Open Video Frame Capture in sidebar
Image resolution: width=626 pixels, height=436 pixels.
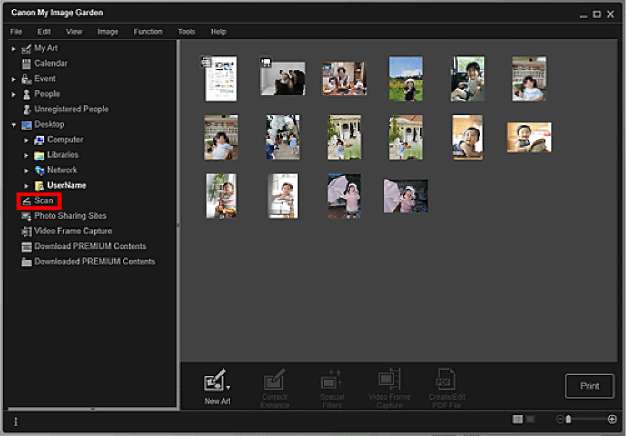[x=72, y=231]
